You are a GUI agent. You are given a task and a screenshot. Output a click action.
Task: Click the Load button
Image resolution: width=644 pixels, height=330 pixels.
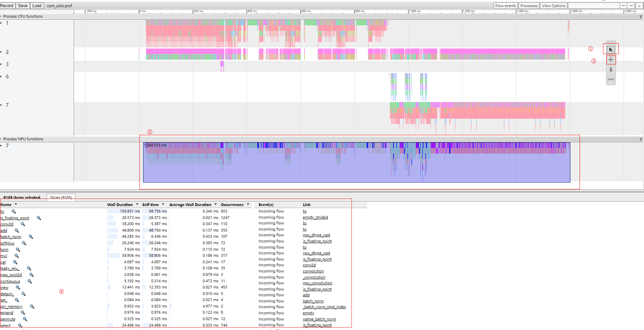pos(37,6)
